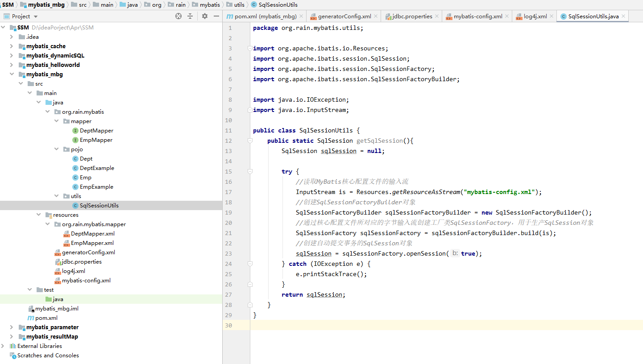Open Project panel settings gear
The image size is (643, 364).
205,16
